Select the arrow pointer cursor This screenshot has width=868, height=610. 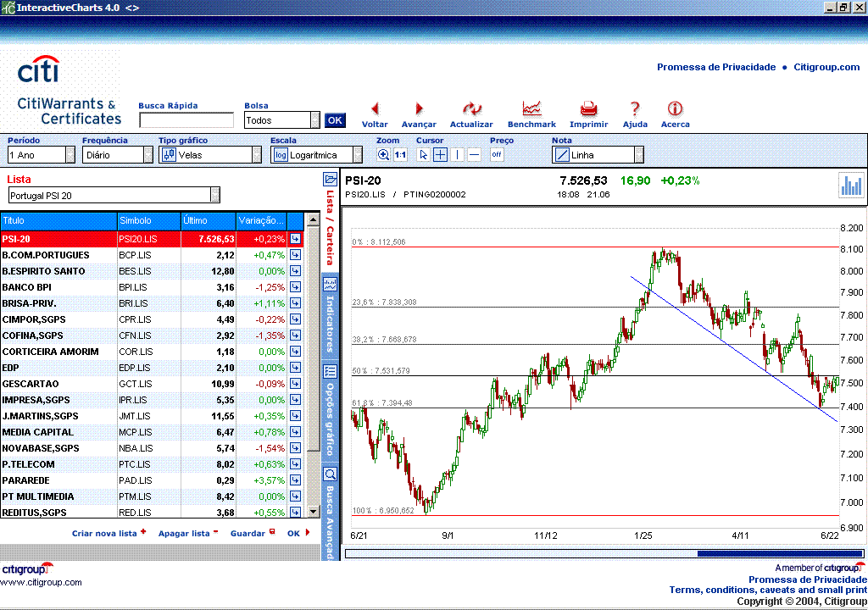[423, 155]
